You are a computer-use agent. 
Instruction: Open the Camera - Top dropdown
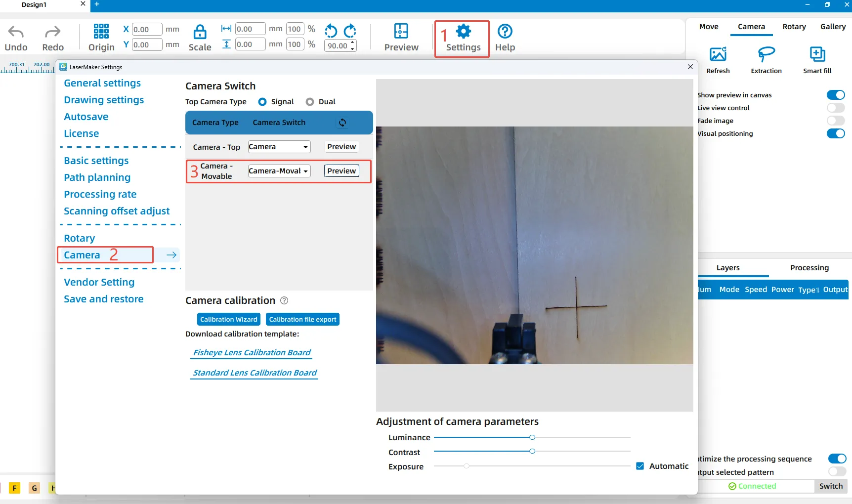click(x=279, y=147)
